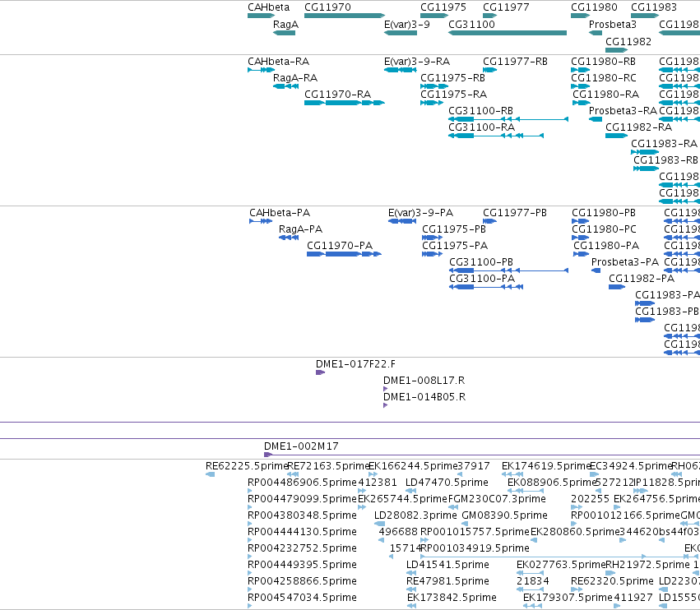700x610 pixels.
Task: Select the CG11982 gene label
Action: [x=628, y=41]
